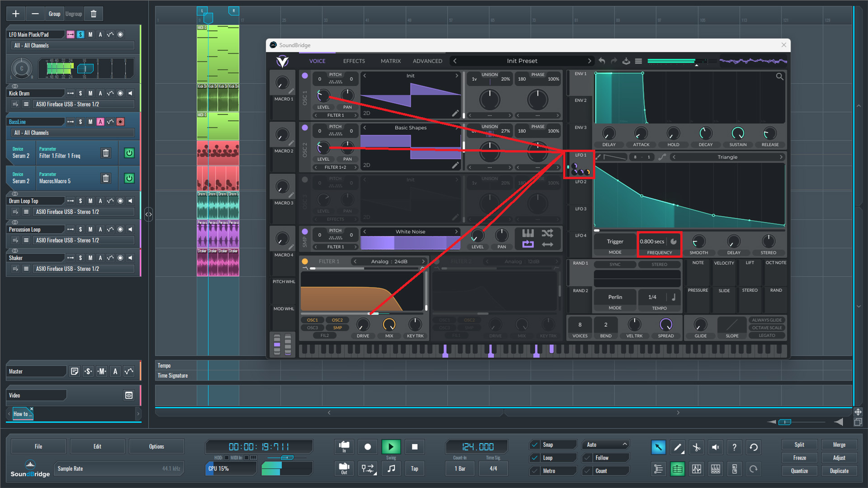Open the LFO Triangle shape selector
Viewport: 868px width, 488px height.
click(x=727, y=157)
